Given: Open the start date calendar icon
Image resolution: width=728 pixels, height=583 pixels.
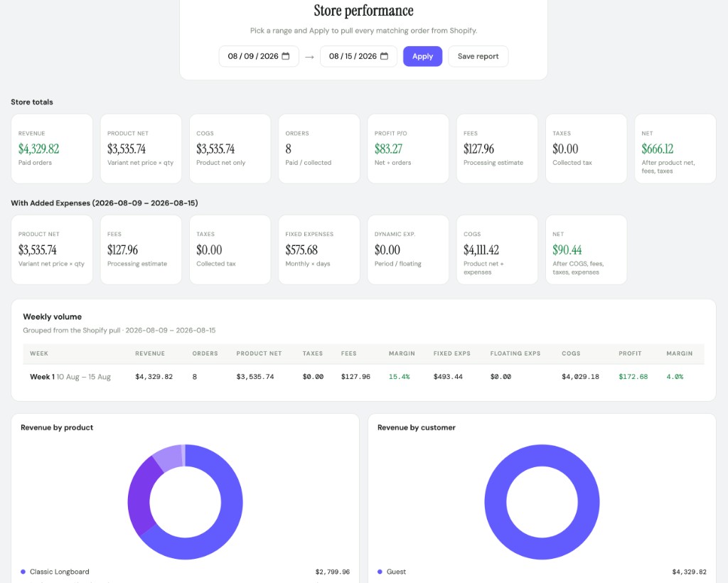Looking at the screenshot, I should tap(286, 56).
